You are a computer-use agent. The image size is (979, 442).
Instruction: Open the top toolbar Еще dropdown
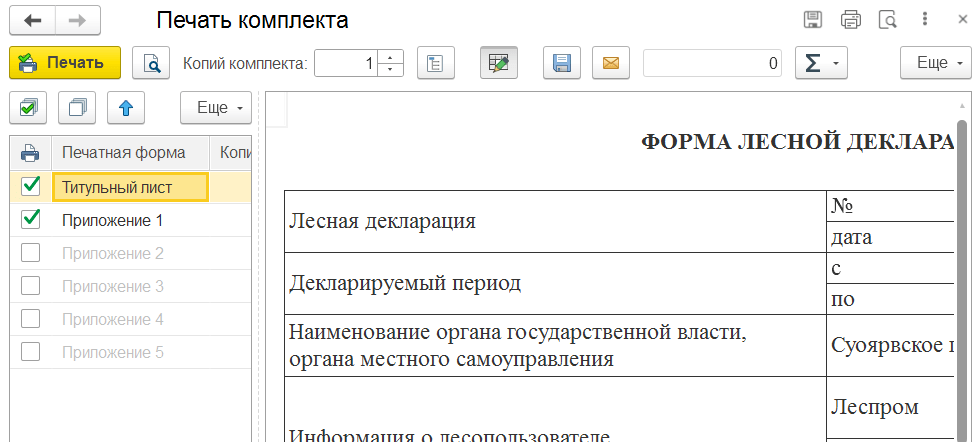pos(934,62)
